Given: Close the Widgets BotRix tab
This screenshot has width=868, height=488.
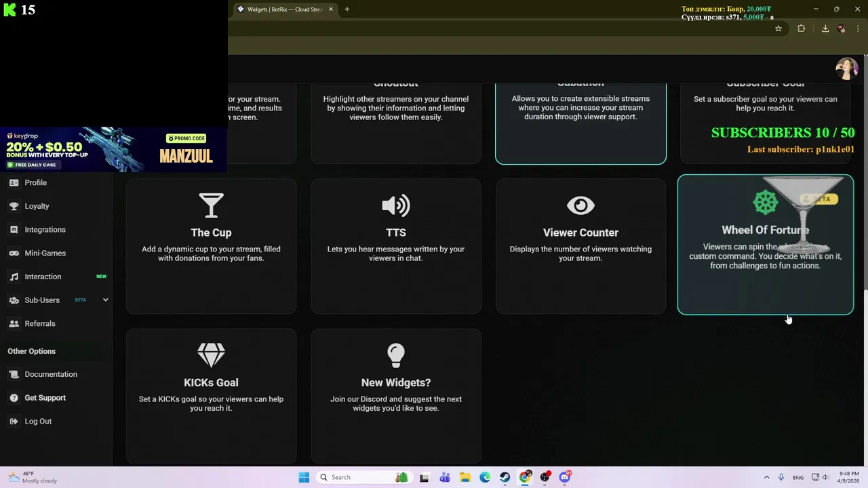Looking at the screenshot, I should 331,9.
